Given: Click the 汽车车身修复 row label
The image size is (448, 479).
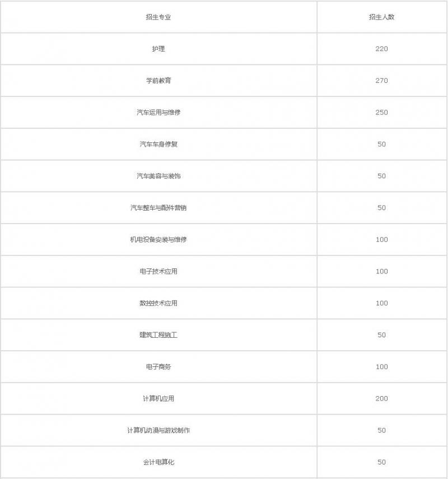Looking at the screenshot, I should click(158, 145).
